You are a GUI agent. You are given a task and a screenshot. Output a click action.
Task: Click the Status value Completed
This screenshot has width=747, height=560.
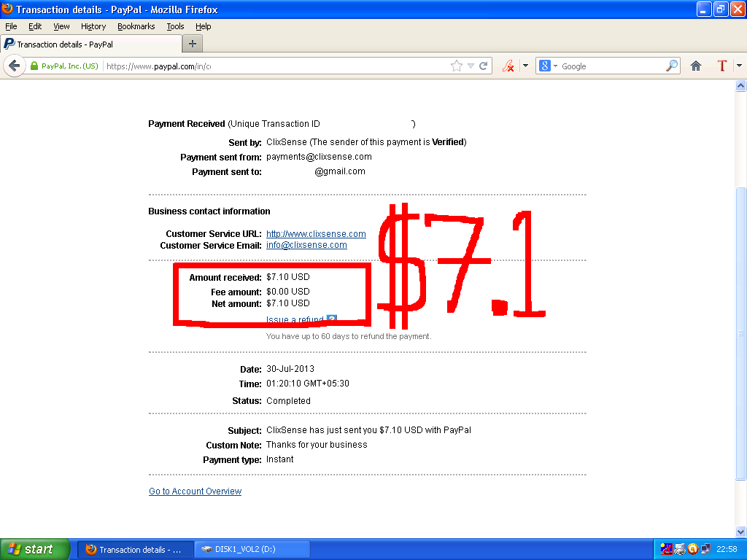coord(288,401)
